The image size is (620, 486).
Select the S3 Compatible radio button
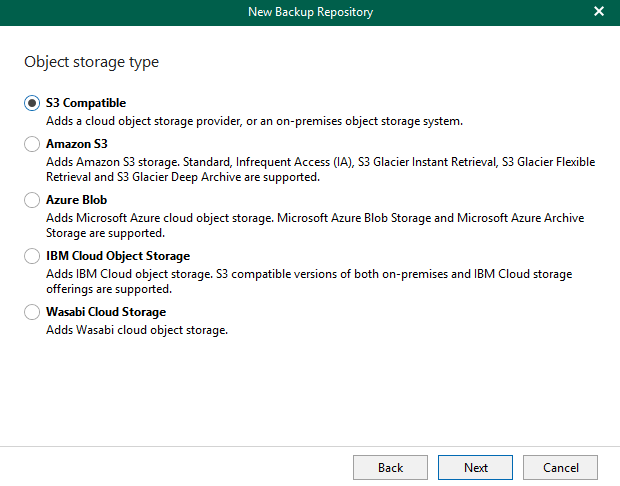click(x=32, y=103)
